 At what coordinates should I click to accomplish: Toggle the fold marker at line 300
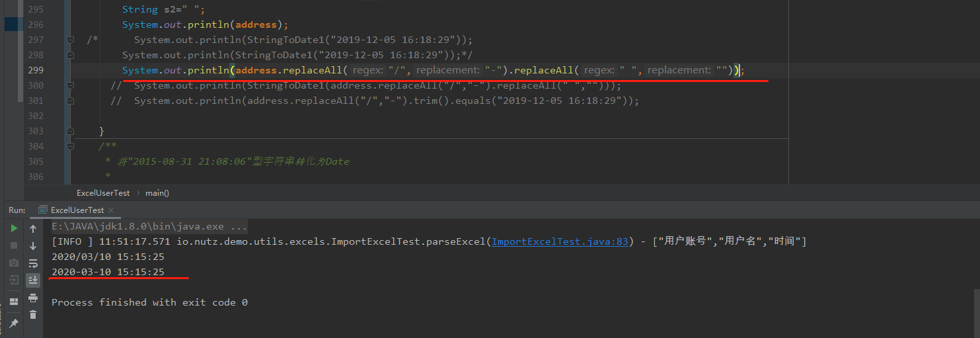coord(70,85)
